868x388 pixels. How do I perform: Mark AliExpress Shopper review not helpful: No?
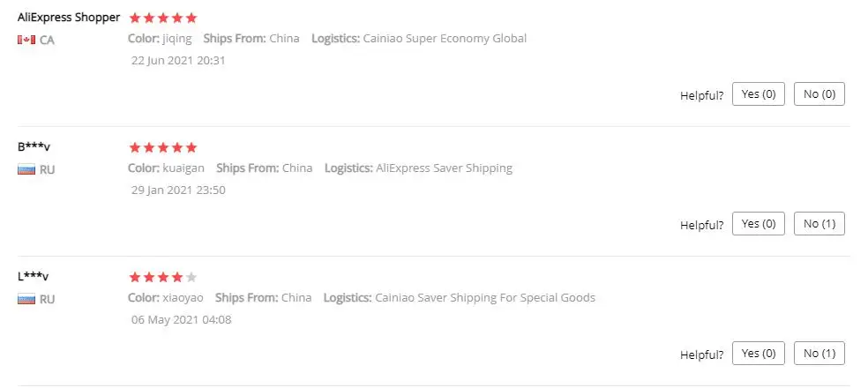coord(819,94)
